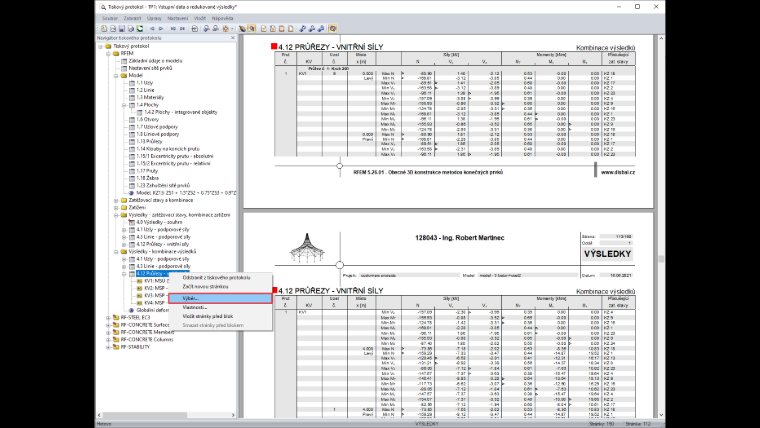Click the orange gear settings toolbar icon
The width and height of the screenshot is (760, 428).
click(225, 29)
